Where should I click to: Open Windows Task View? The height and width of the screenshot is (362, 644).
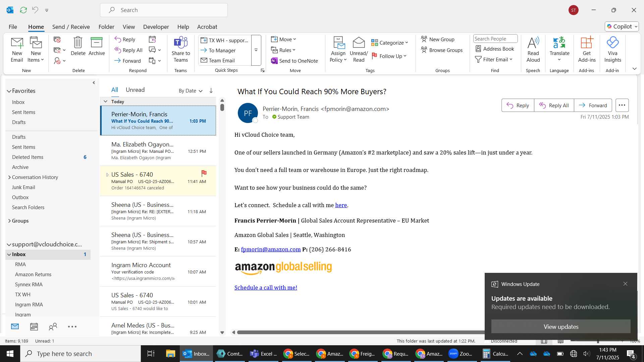pyautogui.click(x=151, y=354)
